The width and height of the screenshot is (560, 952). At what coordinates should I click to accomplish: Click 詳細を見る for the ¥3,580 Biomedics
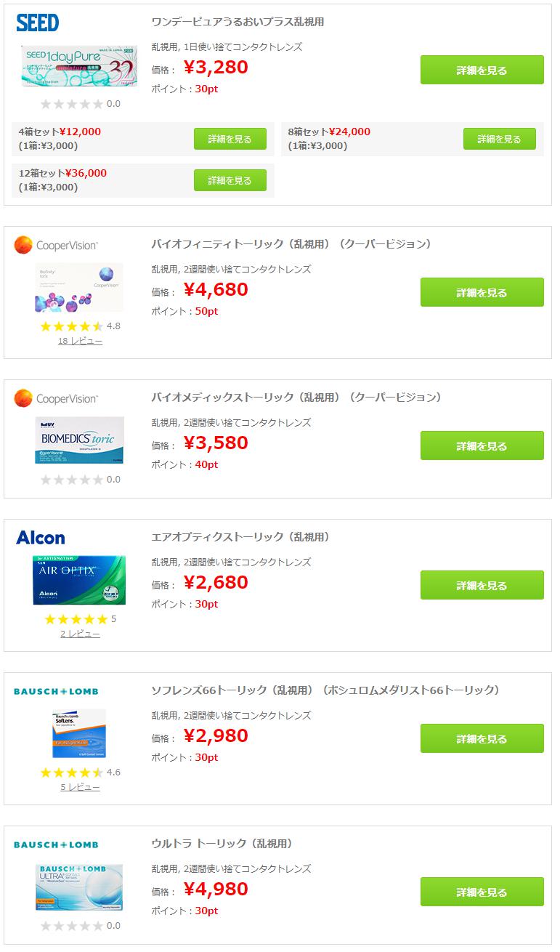[x=482, y=445]
